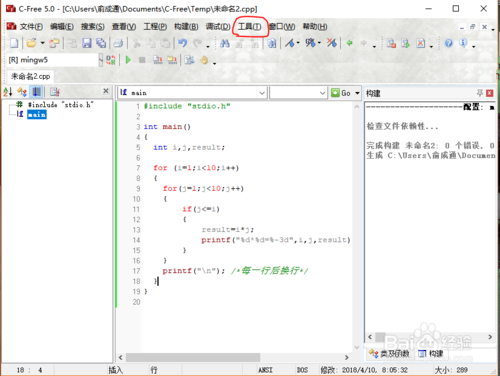
Task: Click the Undo arrow icon
Action: pos(183,43)
